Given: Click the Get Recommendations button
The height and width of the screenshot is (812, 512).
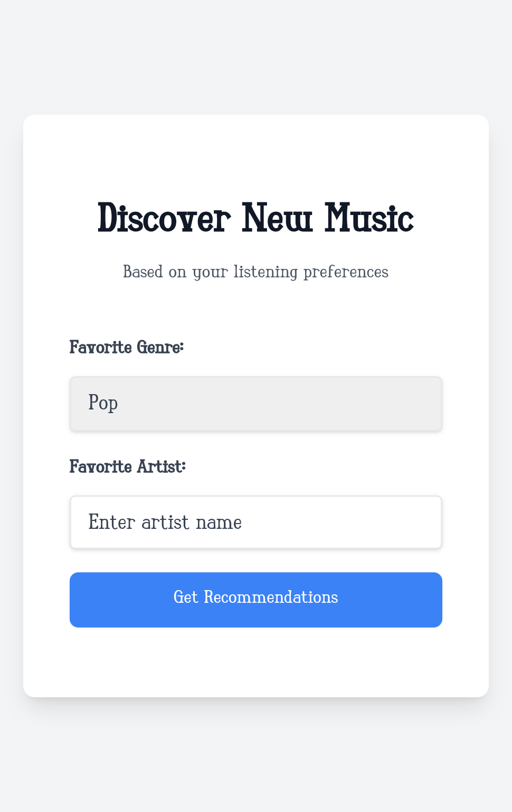Looking at the screenshot, I should (256, 600).
